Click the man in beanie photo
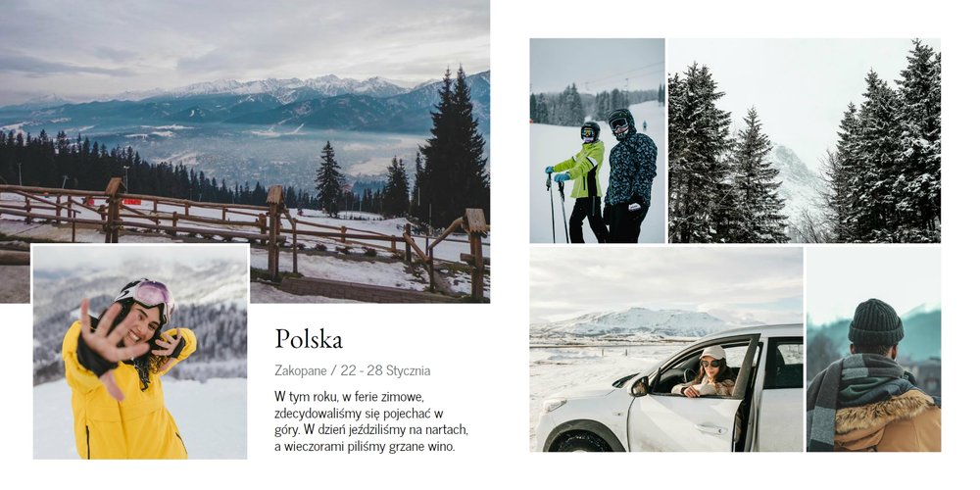The height and width of the screenshot is (490, 980). [x=873, y=349]
